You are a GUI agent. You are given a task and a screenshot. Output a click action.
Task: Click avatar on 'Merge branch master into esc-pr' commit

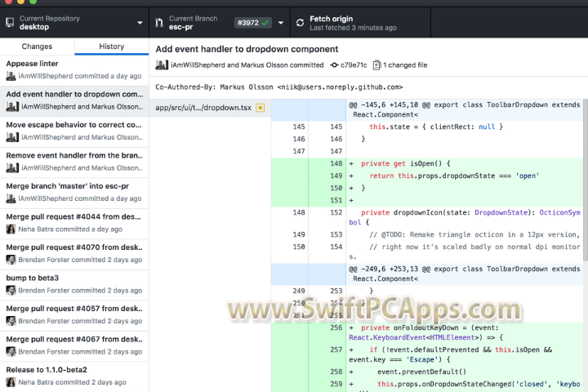tap(11, 198)
